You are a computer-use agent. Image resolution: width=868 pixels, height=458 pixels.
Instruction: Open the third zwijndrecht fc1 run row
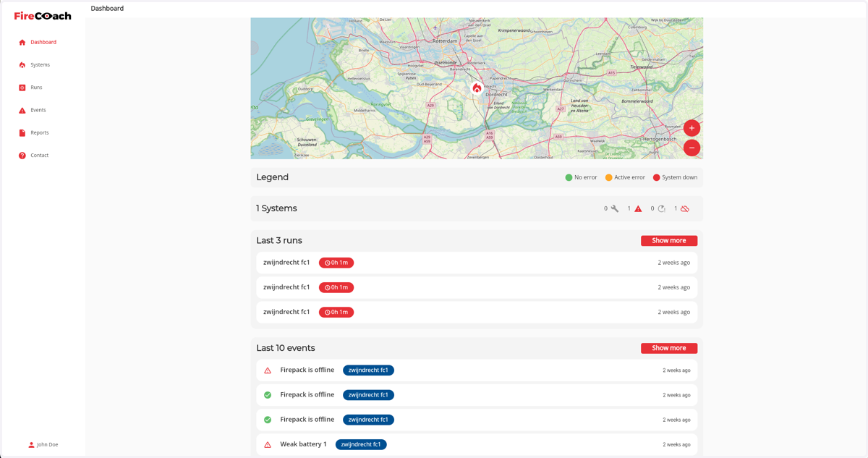[477, 312]
